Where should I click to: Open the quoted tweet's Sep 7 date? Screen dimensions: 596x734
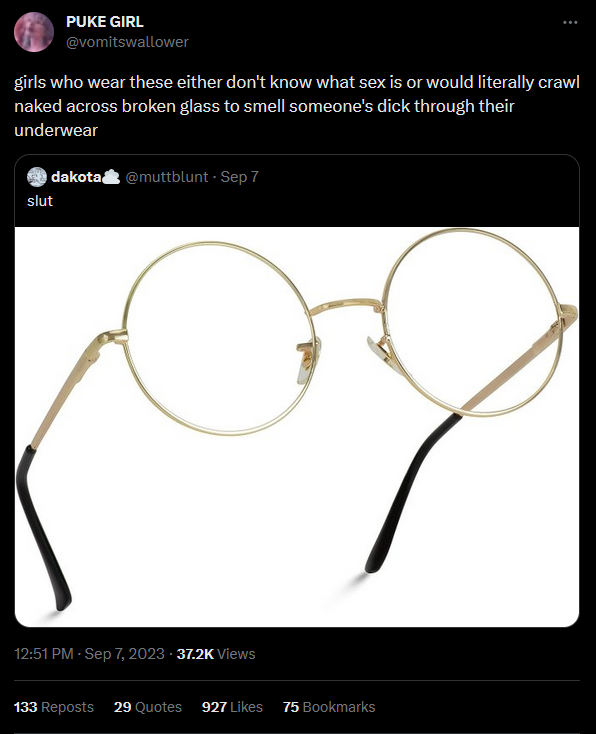[239, 177]
